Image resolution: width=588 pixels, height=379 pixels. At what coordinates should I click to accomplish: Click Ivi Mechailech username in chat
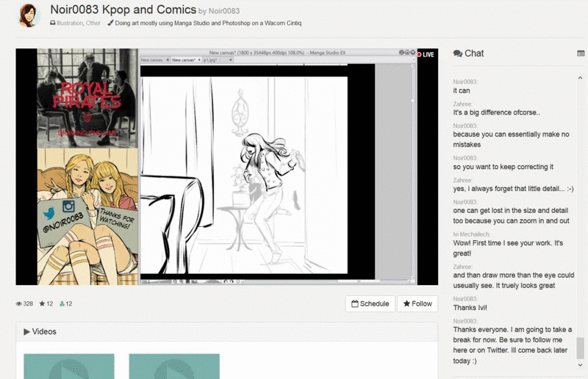471,234
